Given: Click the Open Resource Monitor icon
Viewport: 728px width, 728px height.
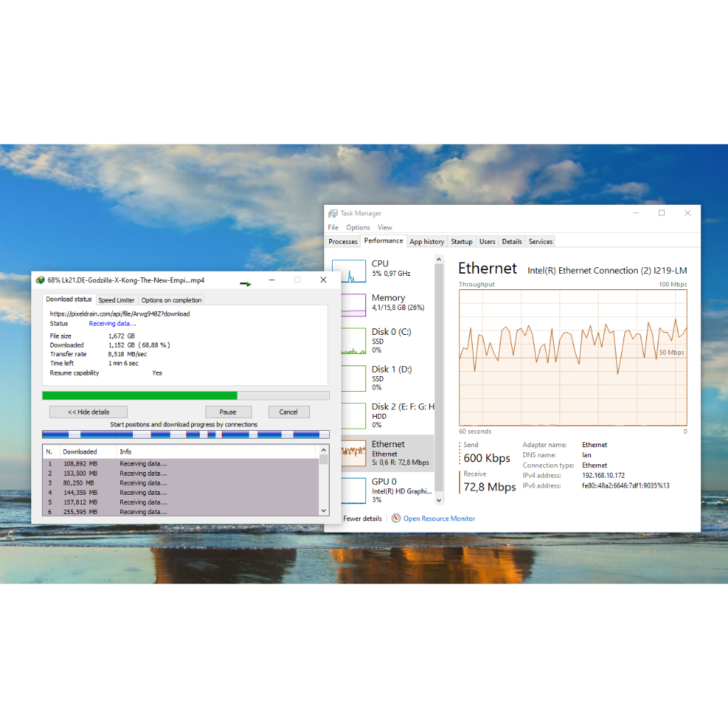Looking at the screenshot, I should click(396, 518).
